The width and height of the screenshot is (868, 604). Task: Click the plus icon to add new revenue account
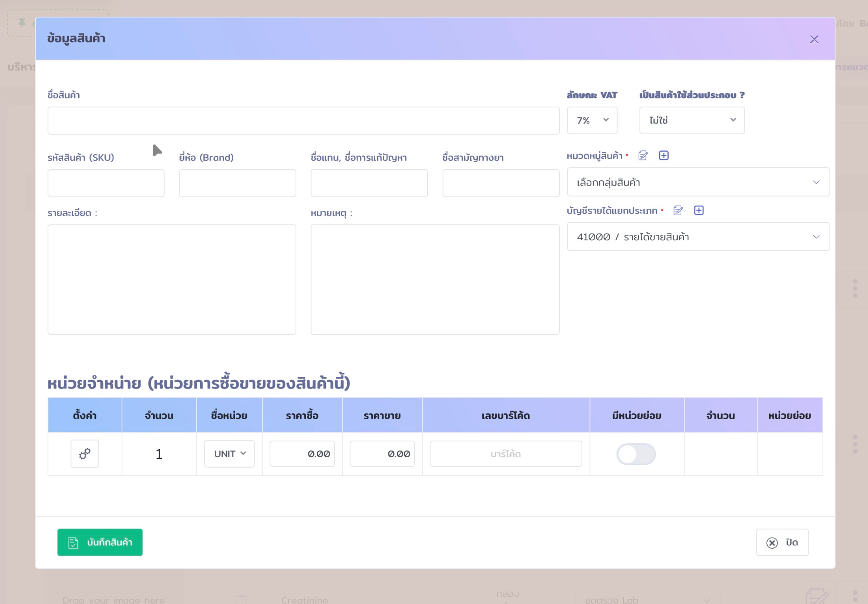(699, 211)
